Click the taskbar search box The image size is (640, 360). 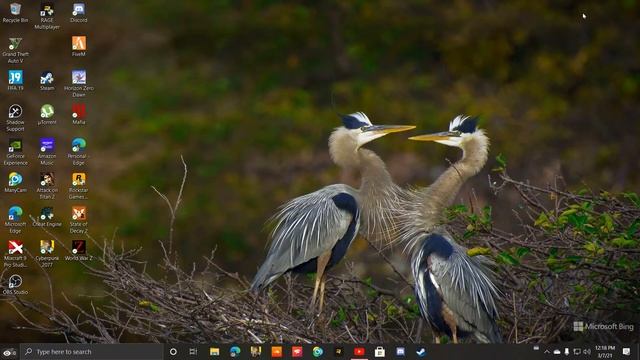(92, 352)
